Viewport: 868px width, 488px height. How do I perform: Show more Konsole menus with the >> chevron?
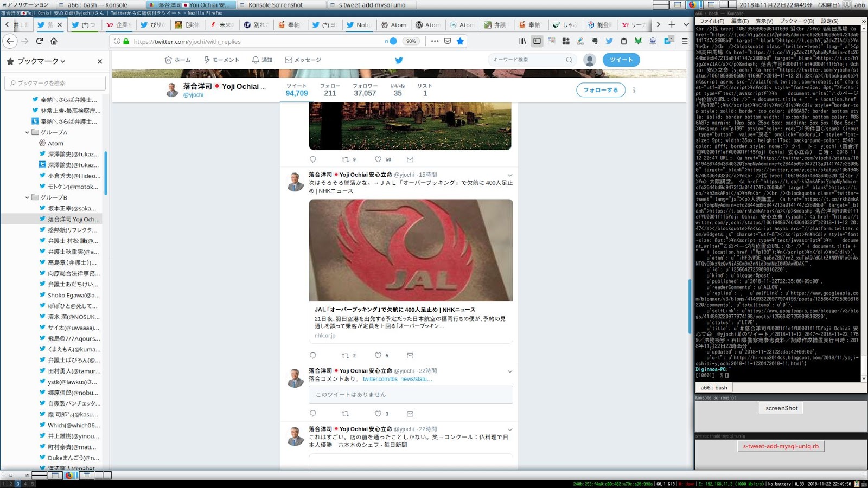click(x=864, y=21)
